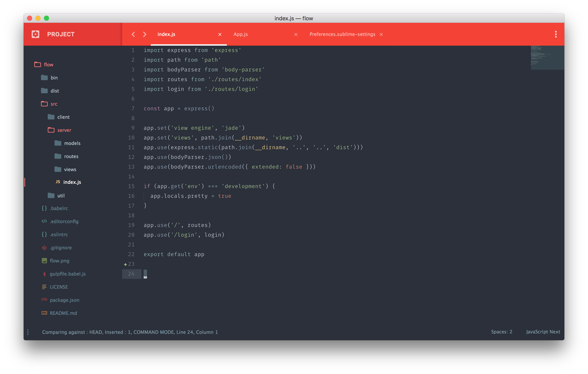Viewport: 588px width, 374px height.
Task: Switch to Preferences.sublime-settings tab
Action: [342, 34]
